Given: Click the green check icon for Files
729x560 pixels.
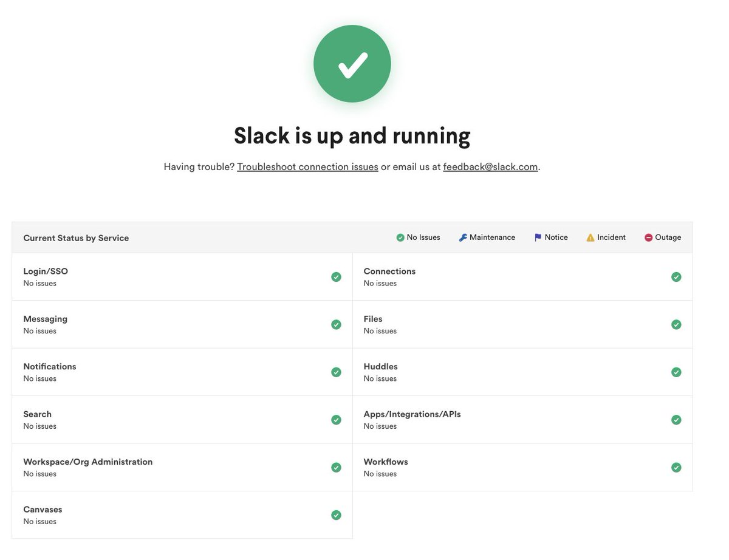Looking at the screenshot, I should (676, 324).
